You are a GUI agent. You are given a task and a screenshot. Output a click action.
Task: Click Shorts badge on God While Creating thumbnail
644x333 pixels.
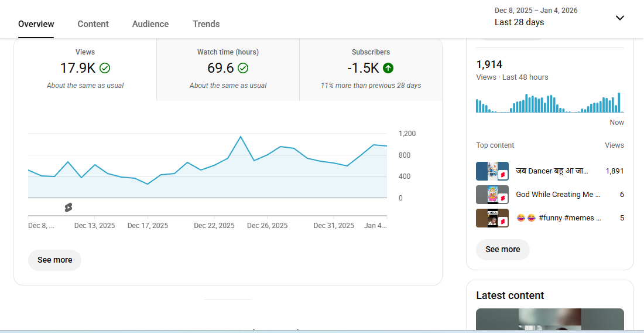502,198
